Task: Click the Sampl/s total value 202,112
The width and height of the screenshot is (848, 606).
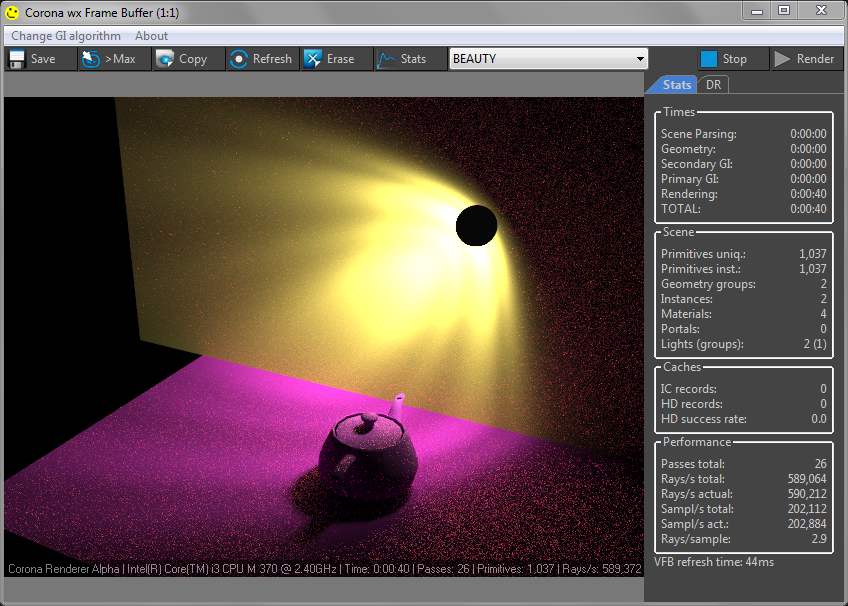Action: tap(807, 509)
